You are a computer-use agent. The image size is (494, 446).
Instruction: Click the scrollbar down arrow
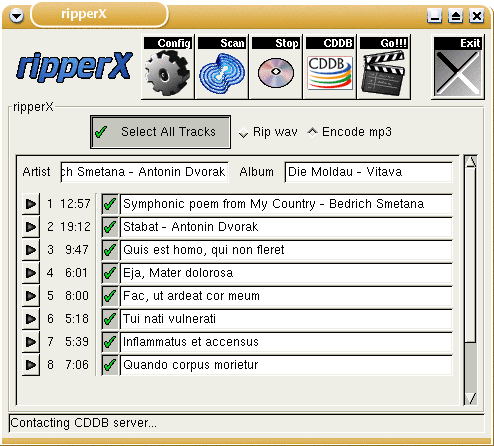[x=471, y=398]
